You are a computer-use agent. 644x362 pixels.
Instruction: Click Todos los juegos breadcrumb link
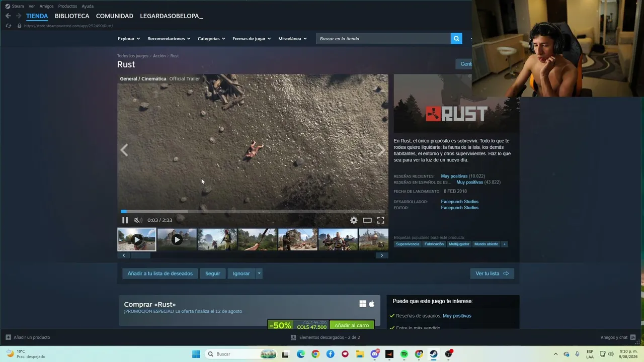tap(133, 56)
